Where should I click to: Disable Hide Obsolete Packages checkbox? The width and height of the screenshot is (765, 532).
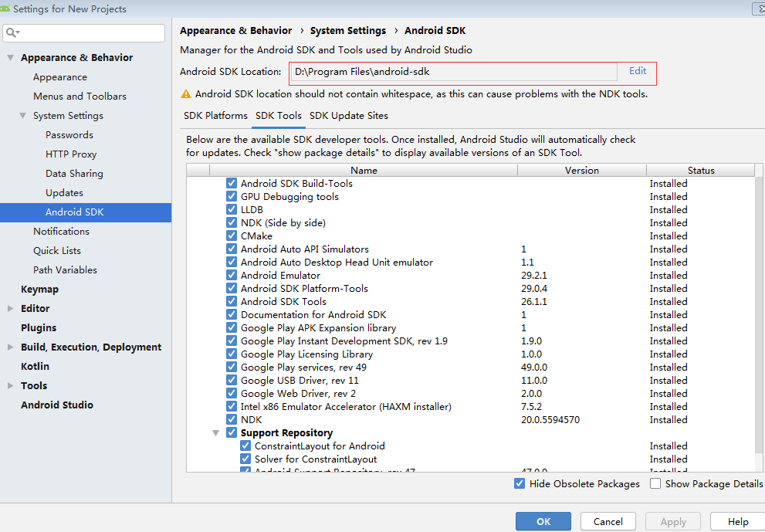[x=520, y=483]
